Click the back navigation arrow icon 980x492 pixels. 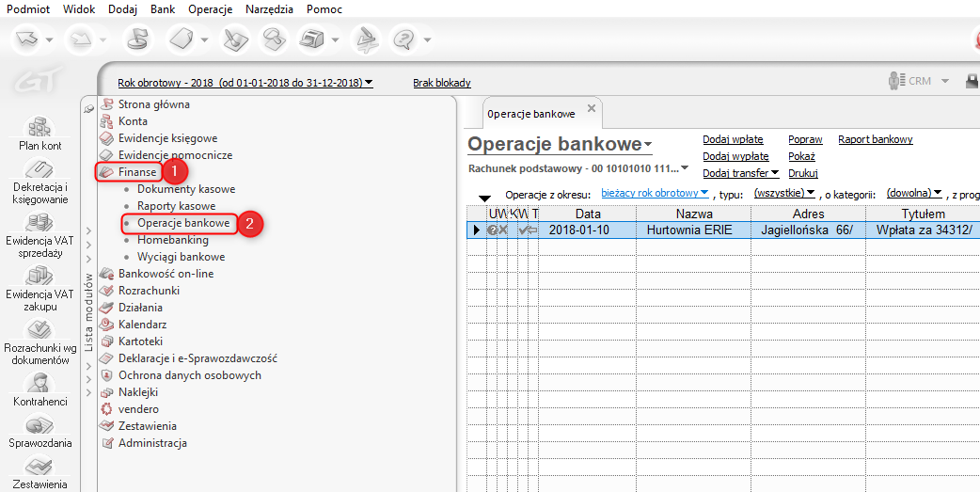point(27,40)
